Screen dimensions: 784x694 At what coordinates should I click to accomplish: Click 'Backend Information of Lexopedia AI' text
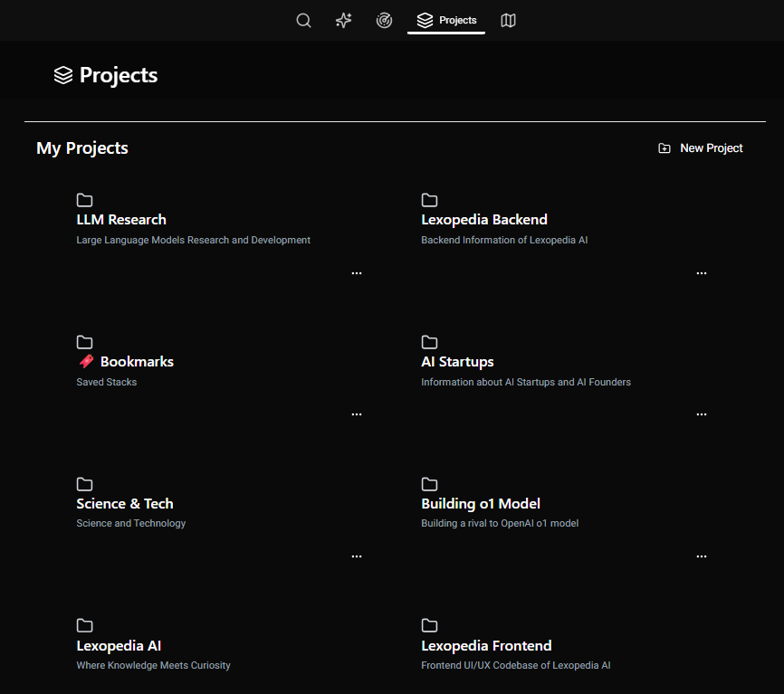coord(504,240)
